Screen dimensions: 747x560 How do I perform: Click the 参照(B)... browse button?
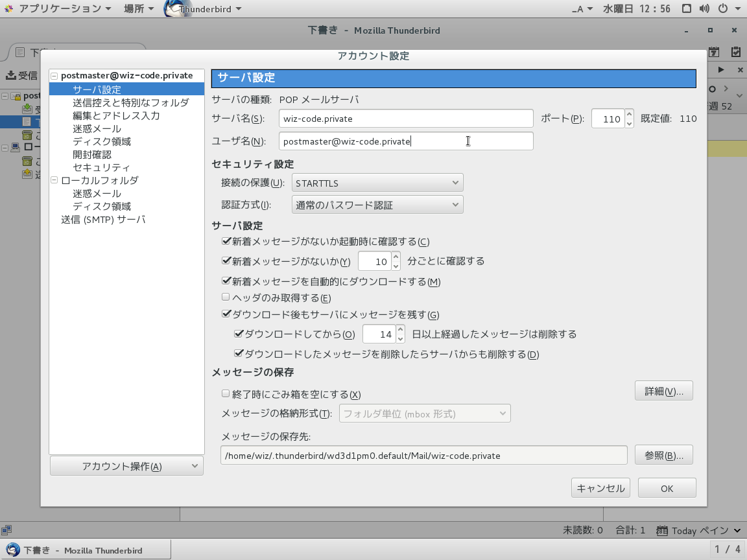[x=663, y=455]
